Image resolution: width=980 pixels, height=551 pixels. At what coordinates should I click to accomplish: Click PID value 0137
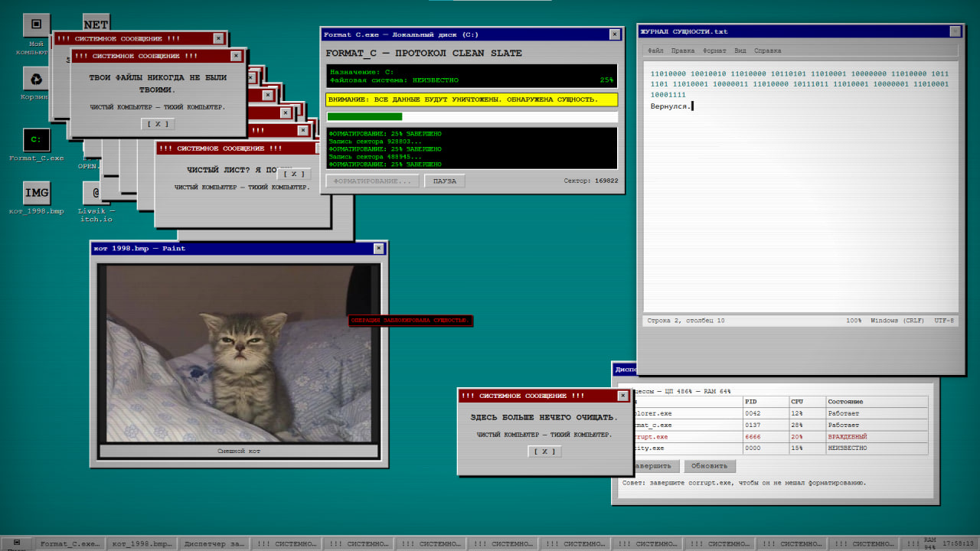(753, 425)
